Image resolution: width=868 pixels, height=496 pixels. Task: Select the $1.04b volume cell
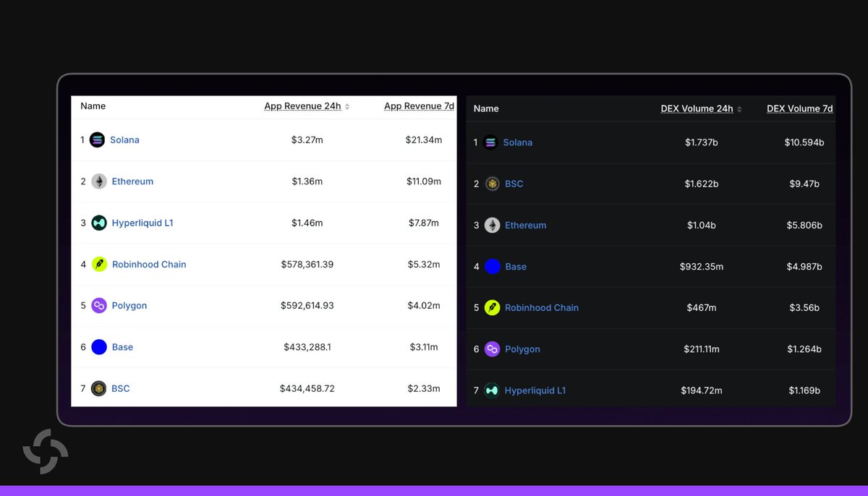pyautogui.click(x=702, y=225)
